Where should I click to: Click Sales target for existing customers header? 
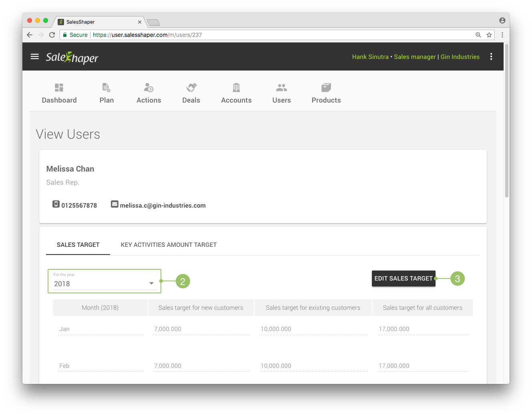click(313, 308)
